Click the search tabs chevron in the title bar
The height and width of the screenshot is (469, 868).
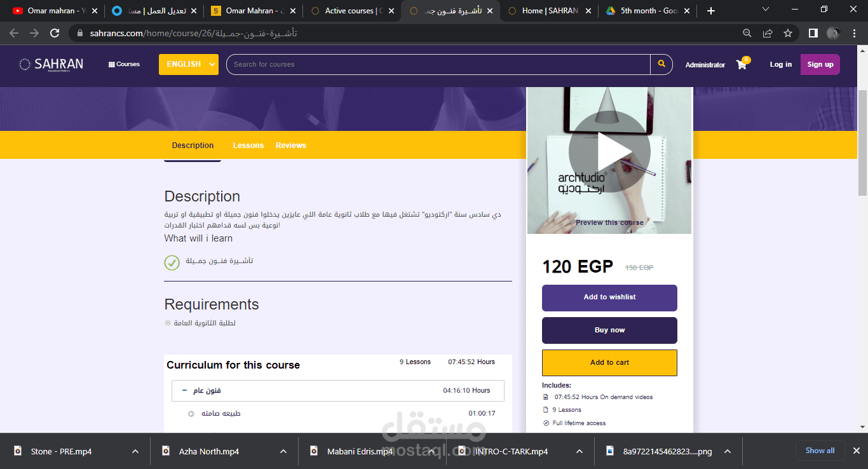(766, 10)
